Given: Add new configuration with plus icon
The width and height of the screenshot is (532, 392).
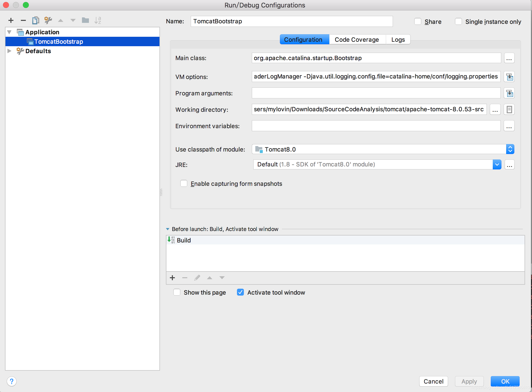Looking at the screenshot, I should coord(11,20).
